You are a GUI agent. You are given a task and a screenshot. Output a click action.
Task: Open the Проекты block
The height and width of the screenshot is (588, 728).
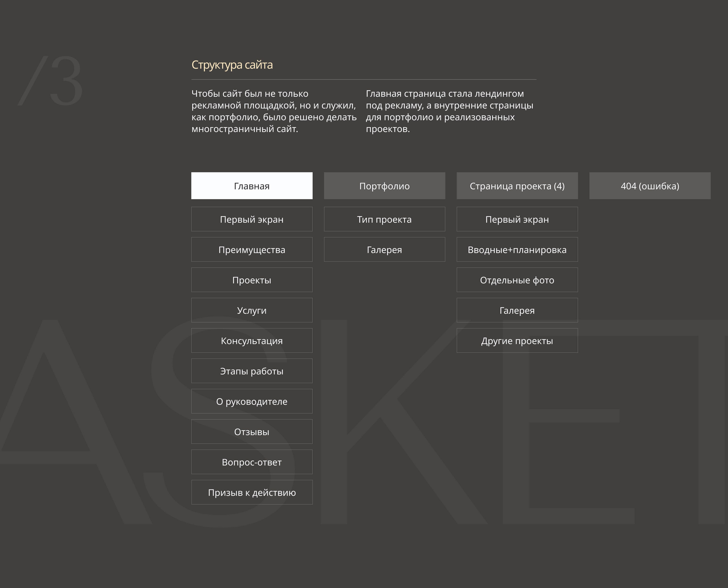coord(252,280)
